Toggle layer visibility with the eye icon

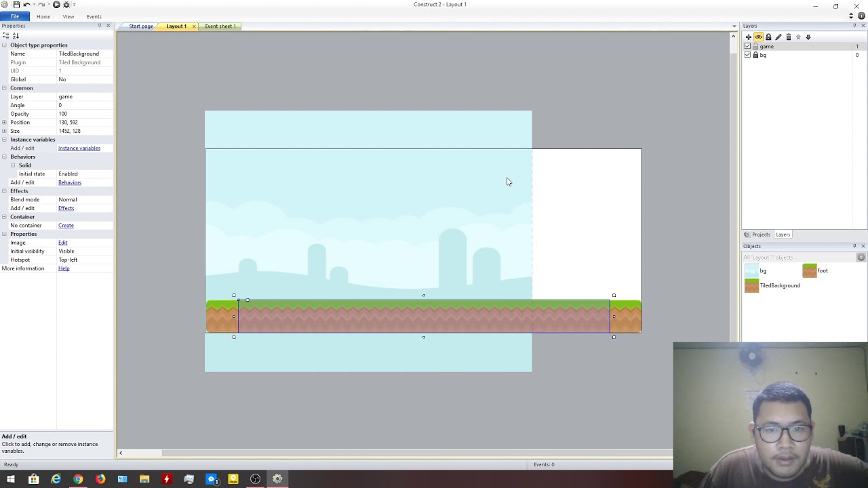click(x=758, y=37)
